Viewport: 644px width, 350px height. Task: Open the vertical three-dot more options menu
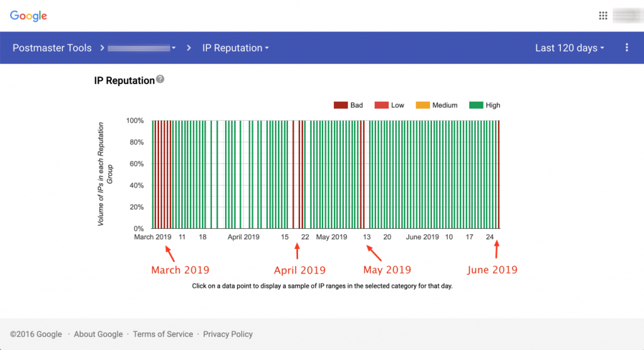pyautogui.click(x=626, y=48)
